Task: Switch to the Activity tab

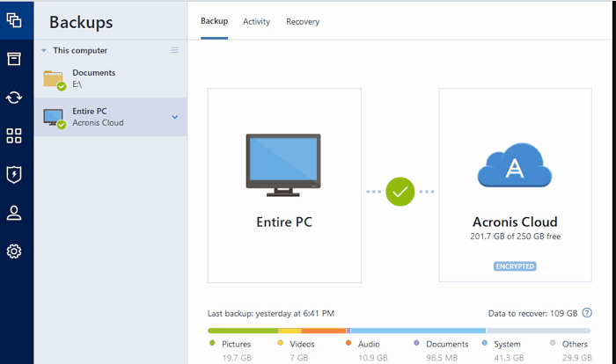Action: point(257,22)
